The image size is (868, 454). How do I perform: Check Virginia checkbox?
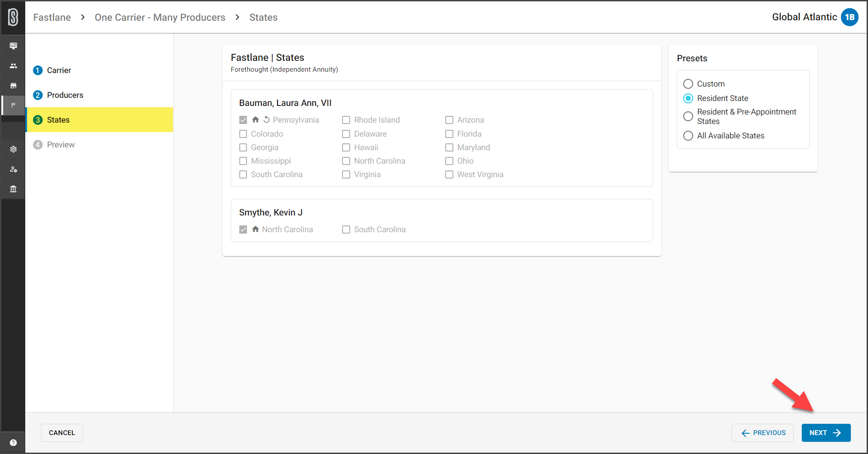(346, 174)
